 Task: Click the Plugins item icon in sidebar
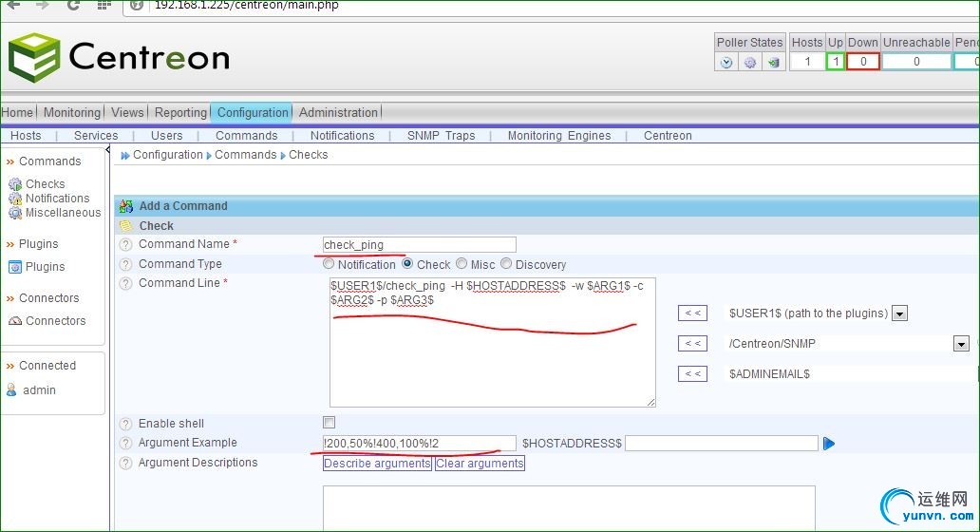(x=15, y=267)
